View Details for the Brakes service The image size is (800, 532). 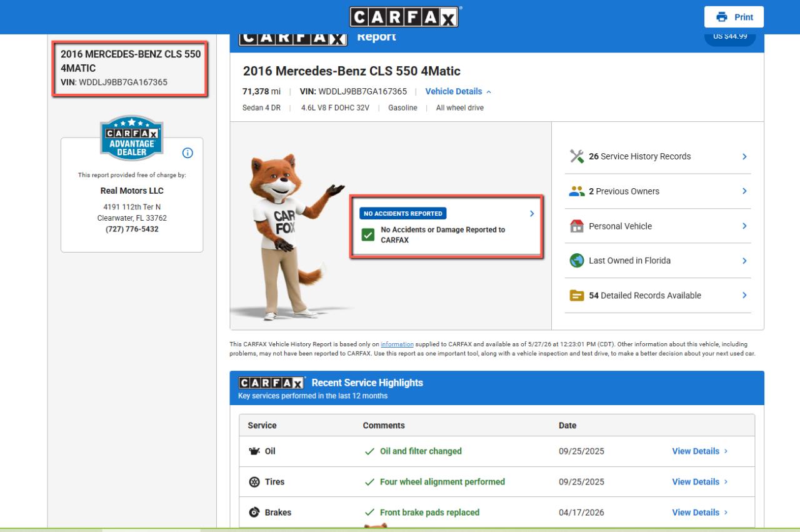[x=699, y=513]
